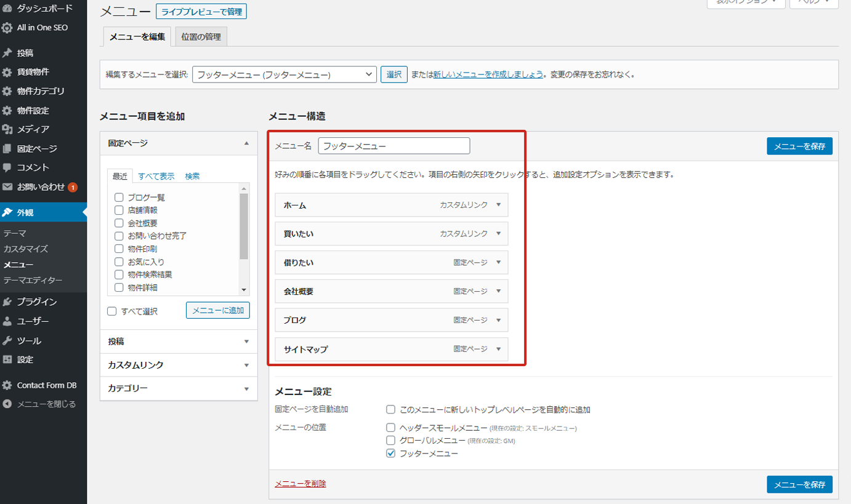Viewport: 851px width, 504px height.
Task: Click the page list scrollbar down arrow
Action: (x=244, y=289)
